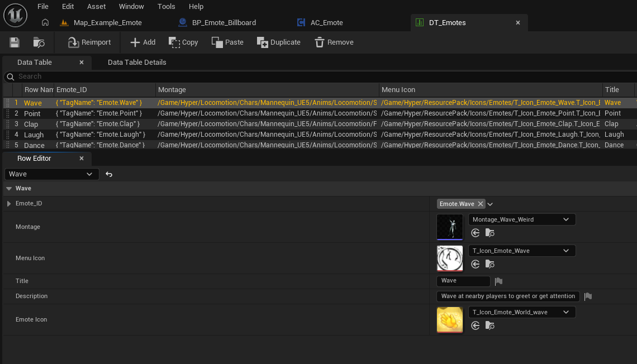This screenshot has width=637, height=364.
Task: Open the T_Icon_Emote_World_wave dropdown
Action: [x=521, y=312]
